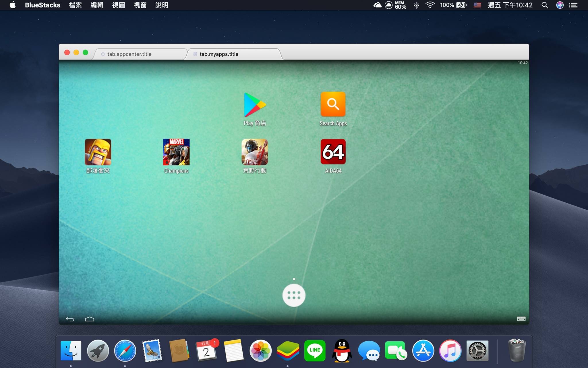This screenshot has width=588, height=368.
Task: Open Siri from the menu bar
Action: [x=560, y=5]
